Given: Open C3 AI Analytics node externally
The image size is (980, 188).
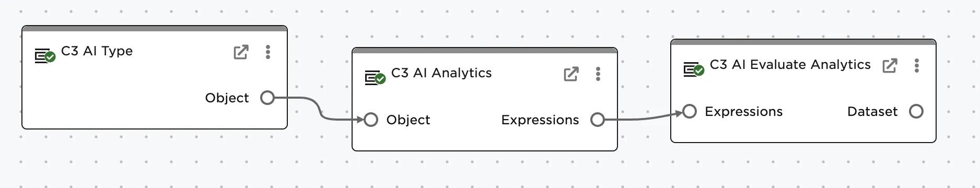Looking at the screenshot, I should pyautogui.click(x=571, y=74).
